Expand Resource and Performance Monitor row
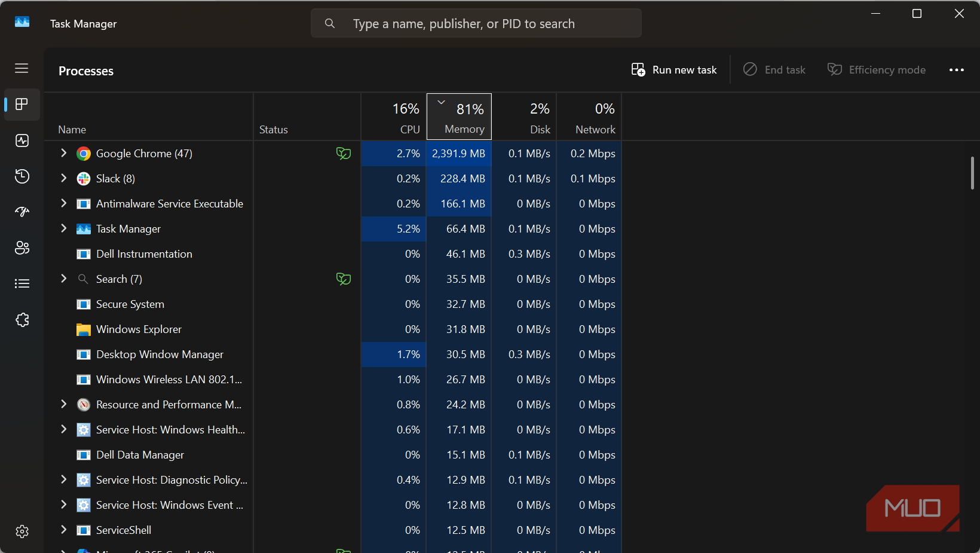980x553 pixels. (63, 404)
